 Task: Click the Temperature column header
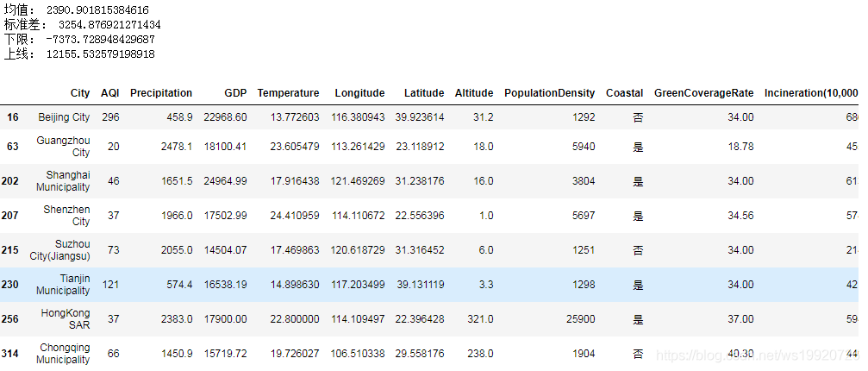tap(289, 93)
